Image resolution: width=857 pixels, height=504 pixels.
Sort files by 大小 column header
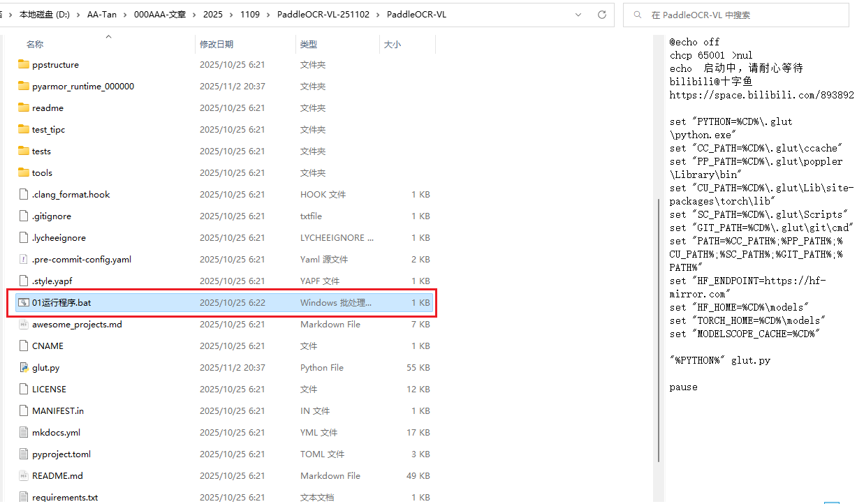[x=392, y=45]
